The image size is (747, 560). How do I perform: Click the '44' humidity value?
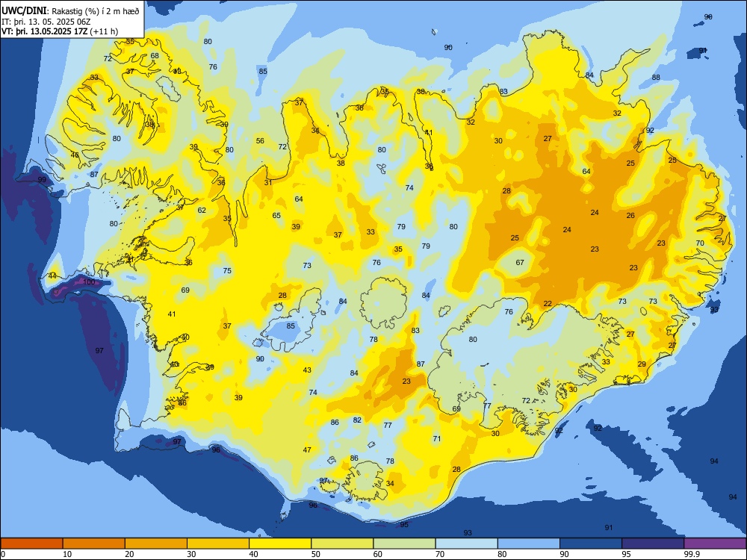(x=52, y=276)
